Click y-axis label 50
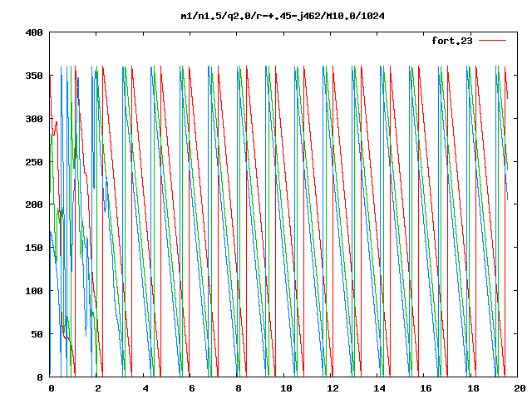The width and height of the screenshot is (532, 399). 37,334
